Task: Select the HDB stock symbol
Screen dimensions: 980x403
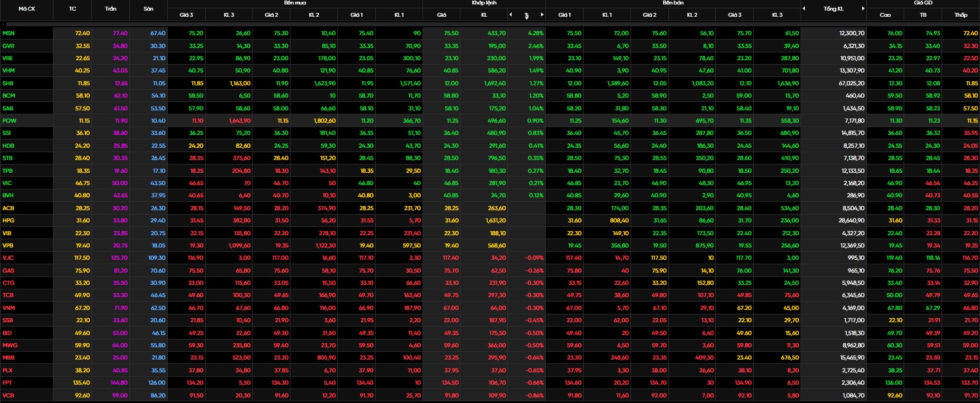Action: coord(8,145)
